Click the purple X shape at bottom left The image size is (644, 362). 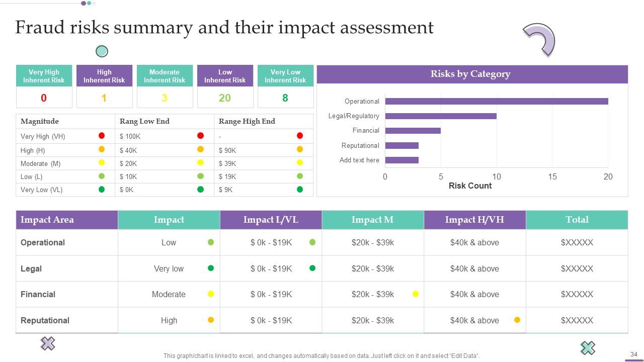pyautogui.click(x=47, y=344)
